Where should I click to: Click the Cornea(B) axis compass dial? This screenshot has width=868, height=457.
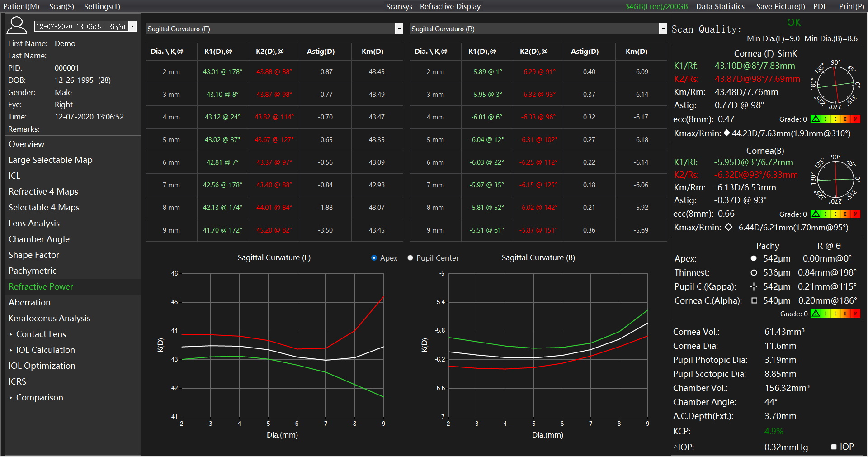pos(835,179)
